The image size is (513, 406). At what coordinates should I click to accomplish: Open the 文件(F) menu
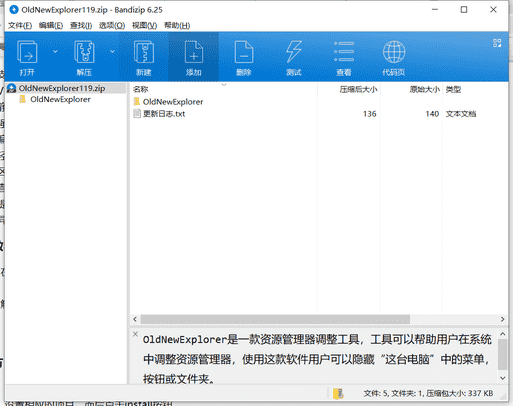(x=20, y=25)
